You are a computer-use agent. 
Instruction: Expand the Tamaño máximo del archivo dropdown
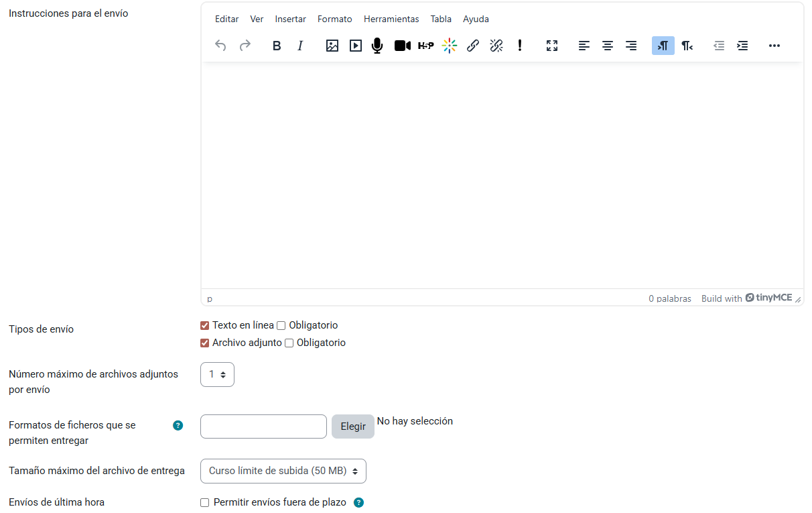point(283,471)
